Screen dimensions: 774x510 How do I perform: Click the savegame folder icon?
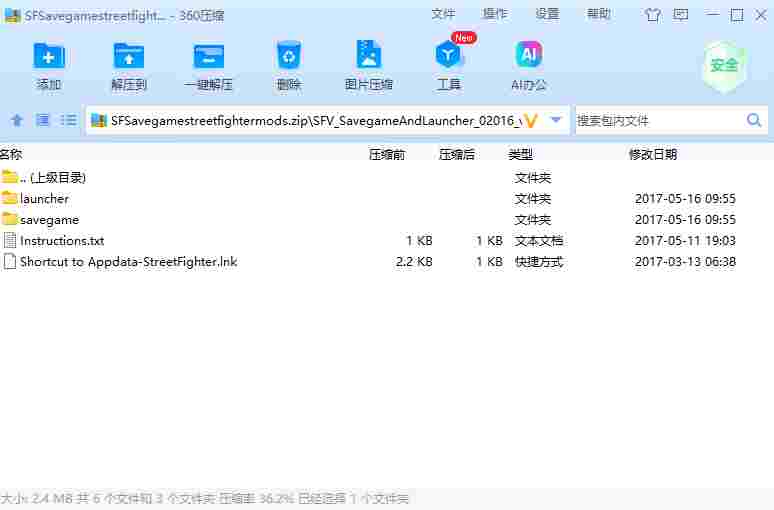tap(9, 219)
